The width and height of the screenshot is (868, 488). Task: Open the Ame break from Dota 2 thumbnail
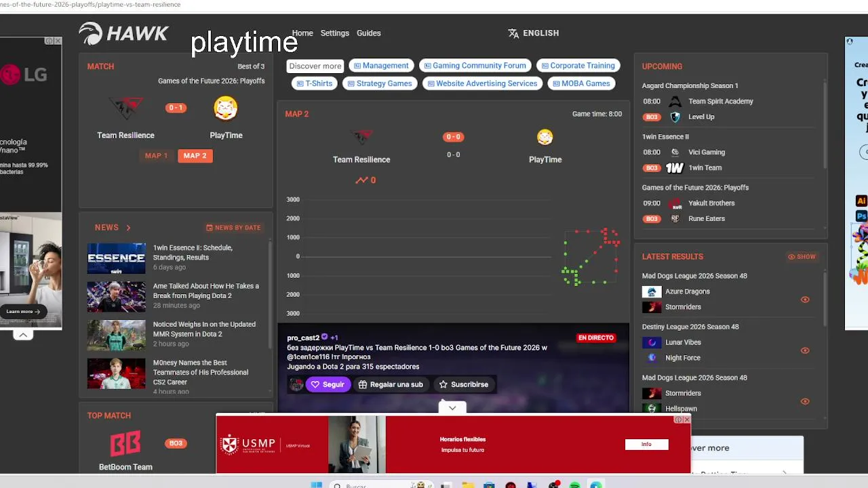[116, 297]
